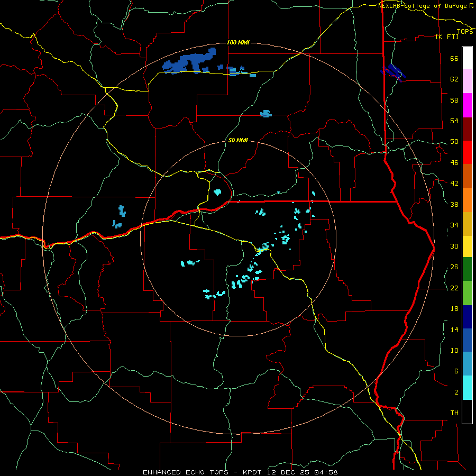476x476 pixels.
Task: Click the '58' legend value
Action: click(454, 100)
